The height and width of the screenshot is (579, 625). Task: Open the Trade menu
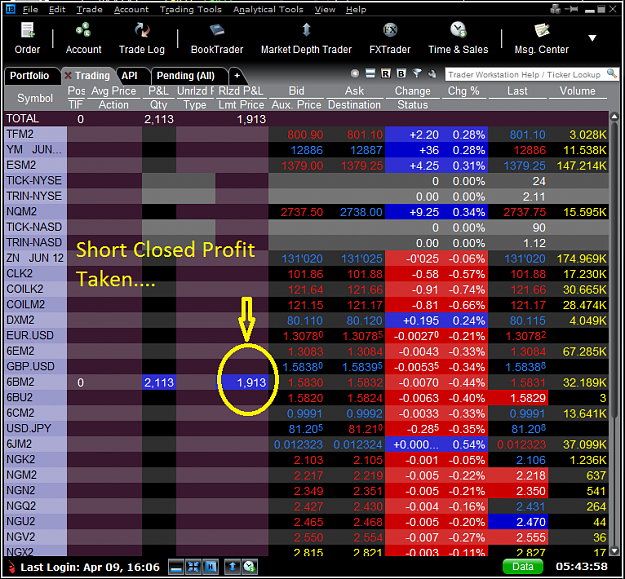pos(89,9)
